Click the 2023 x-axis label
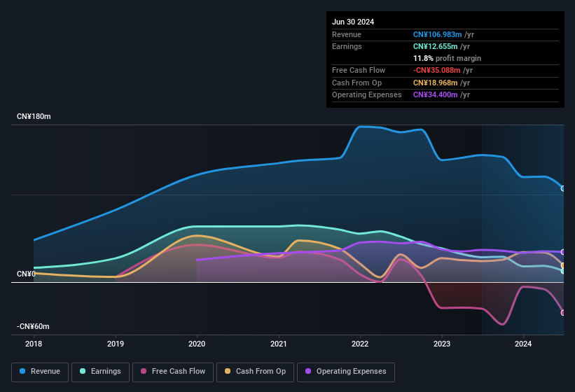This screenshot has width=575, height=392. 442,344
